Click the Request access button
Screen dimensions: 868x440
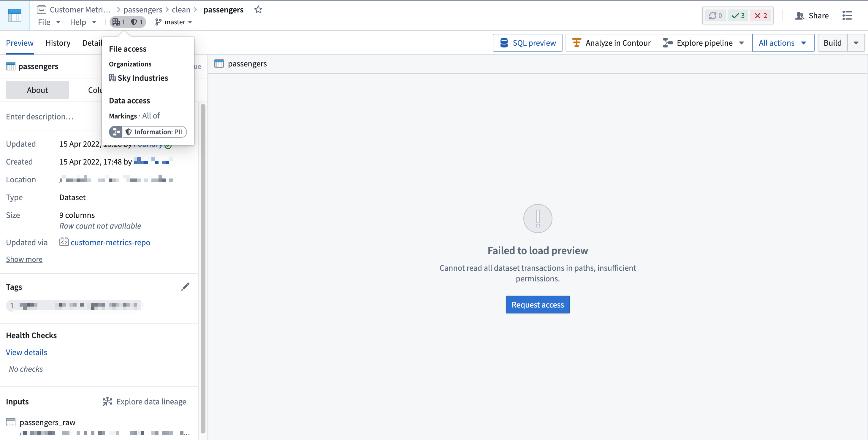538,305
